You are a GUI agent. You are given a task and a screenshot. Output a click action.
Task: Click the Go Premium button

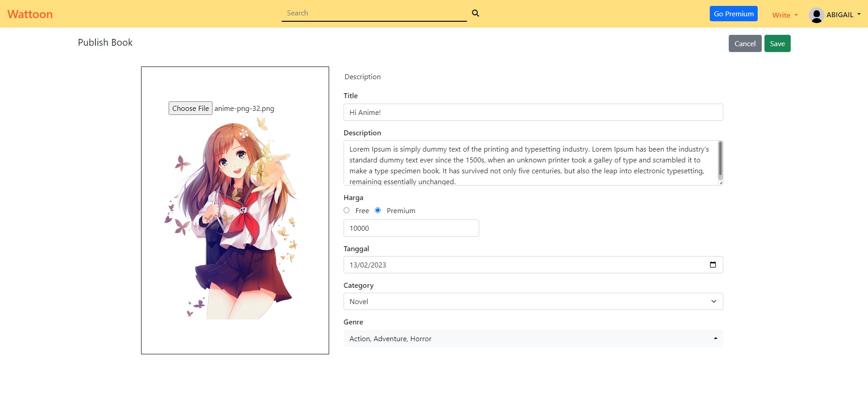[x=734, y=14]
